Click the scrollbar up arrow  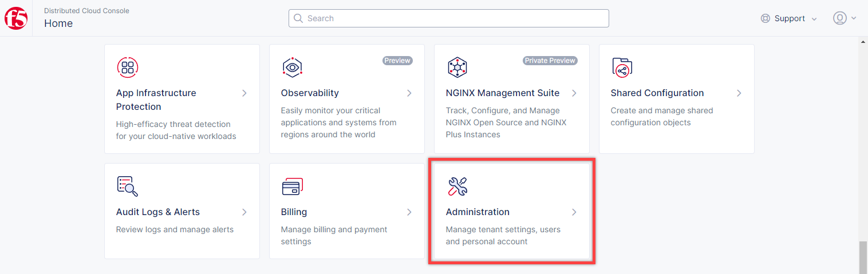[863, 42]
